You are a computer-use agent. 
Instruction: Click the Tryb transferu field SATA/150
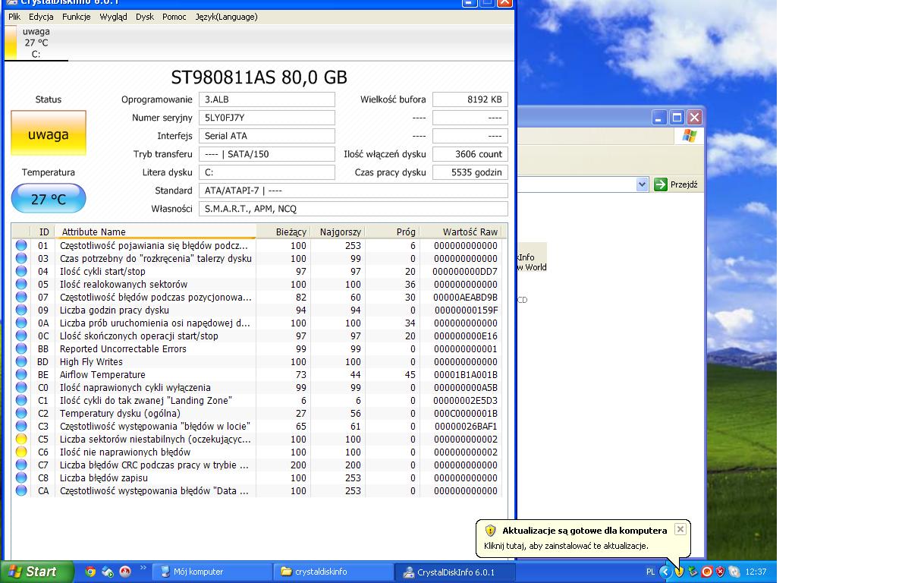point(267,154)
